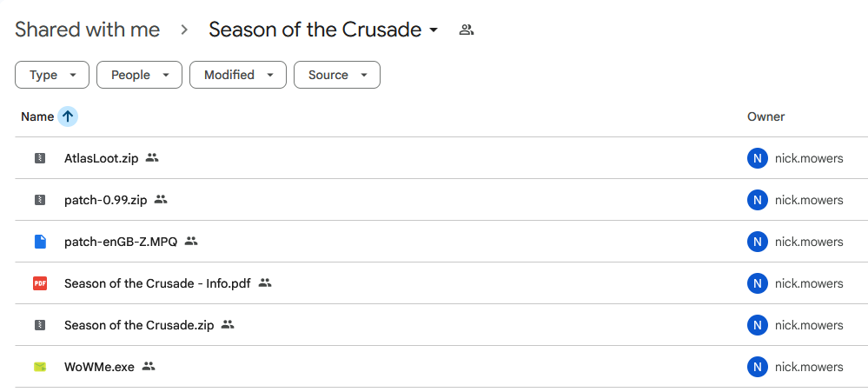Viewport: 868px width, 392px height.
Task: Click the shared folder people icon beside the title
Action: (467, 30)
